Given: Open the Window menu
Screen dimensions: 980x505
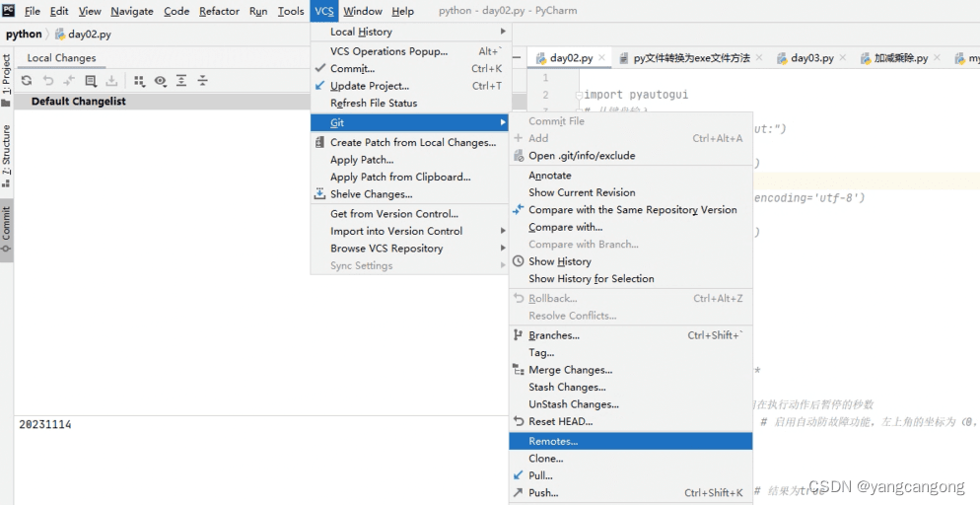Looking at the screenshot, I should [x=363, y=11].
